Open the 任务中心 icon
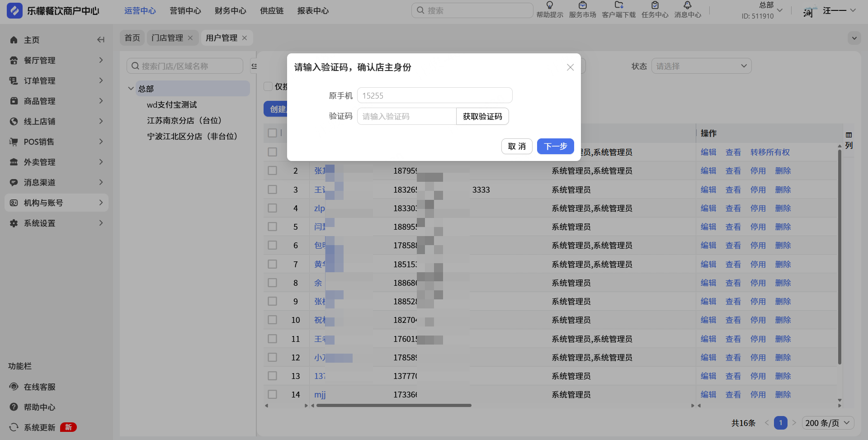This screenshot has width=868, height=440. pos(655,5)
